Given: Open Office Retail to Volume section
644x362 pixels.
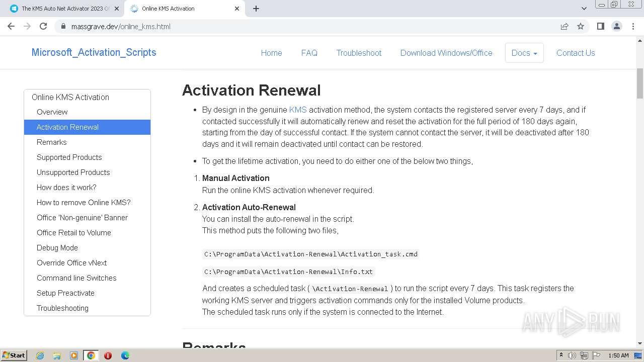Looking at the screenshot, I should click(x=87, y=233).
